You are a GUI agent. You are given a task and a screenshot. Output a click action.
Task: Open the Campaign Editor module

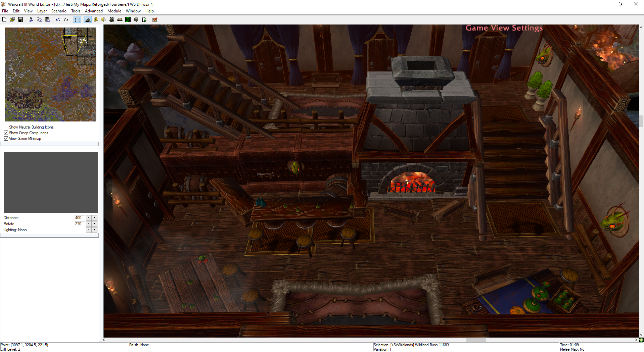pos(120,19)
